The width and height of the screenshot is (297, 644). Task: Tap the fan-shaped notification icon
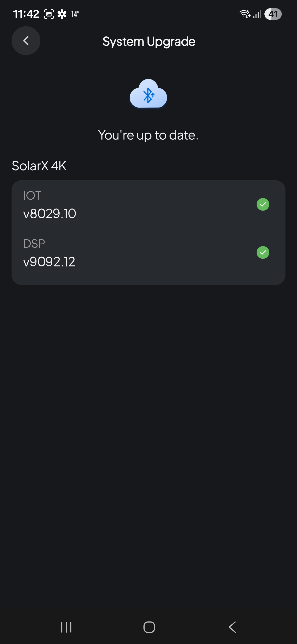[x=62, y=14]
